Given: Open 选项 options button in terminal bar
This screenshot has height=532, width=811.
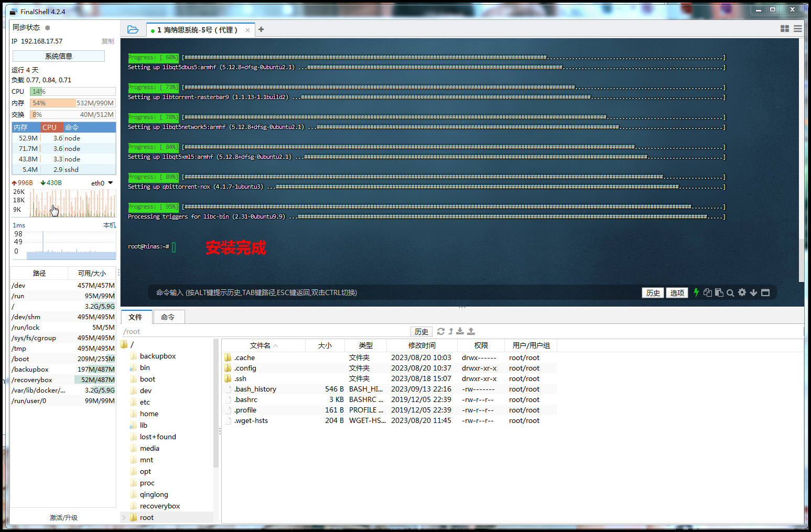Looking at the screenshot, I should coord(677,292).
